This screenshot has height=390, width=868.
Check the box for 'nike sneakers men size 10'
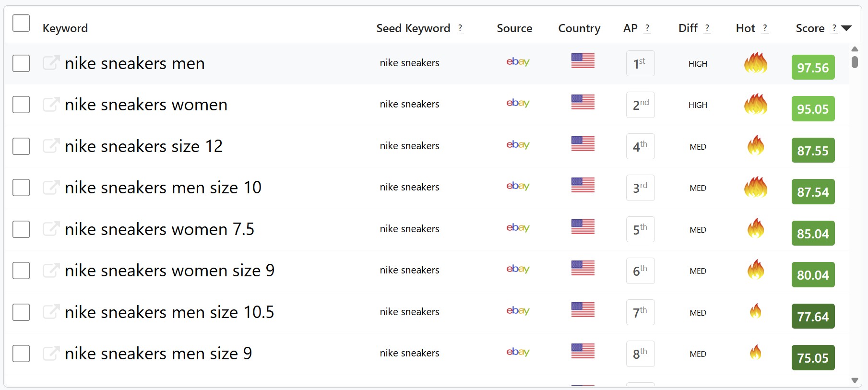click(x=21, y=188)
